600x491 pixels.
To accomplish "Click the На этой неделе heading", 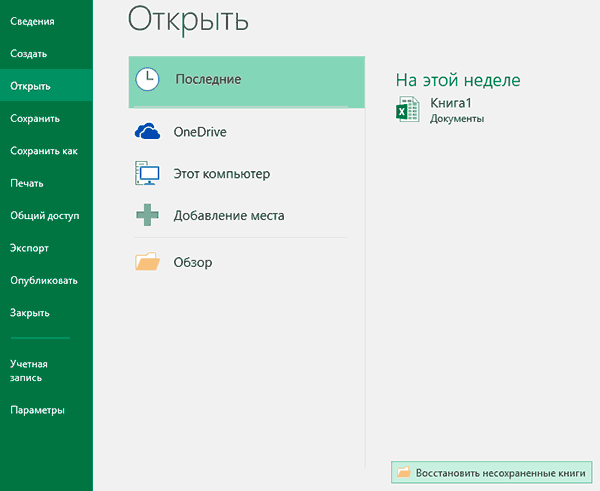I will 458,80.
